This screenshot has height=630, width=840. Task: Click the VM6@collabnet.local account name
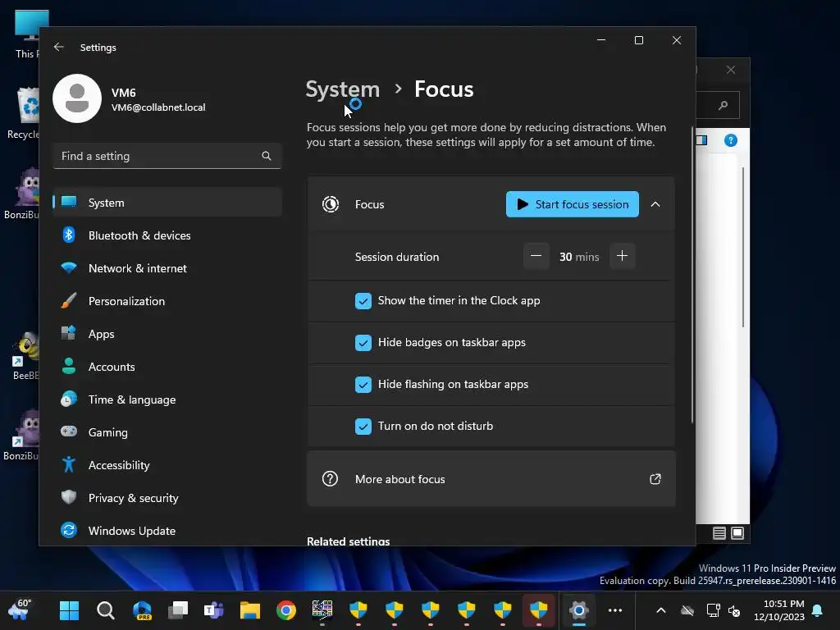tap(158, 107)
